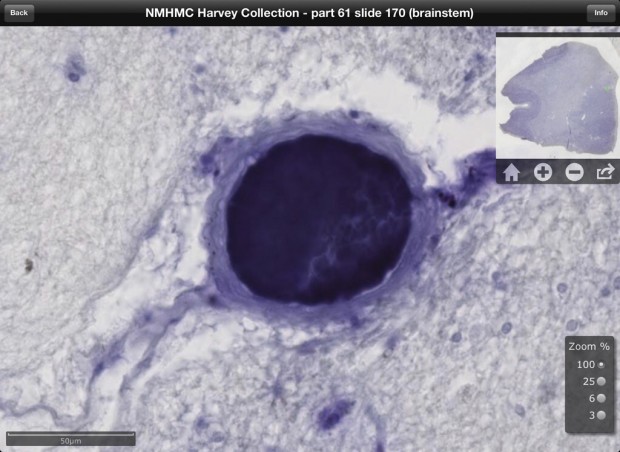Image resolution: width=620 pixels, height=452 pixels.
Task: Choose the 3 percent zoom option
Action: (x=601, y=416)
